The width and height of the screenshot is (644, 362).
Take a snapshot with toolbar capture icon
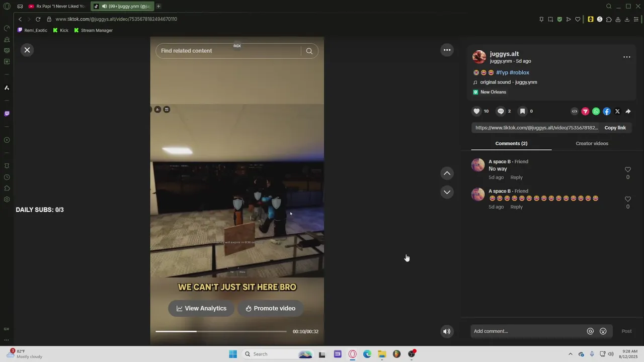point(550,19)
